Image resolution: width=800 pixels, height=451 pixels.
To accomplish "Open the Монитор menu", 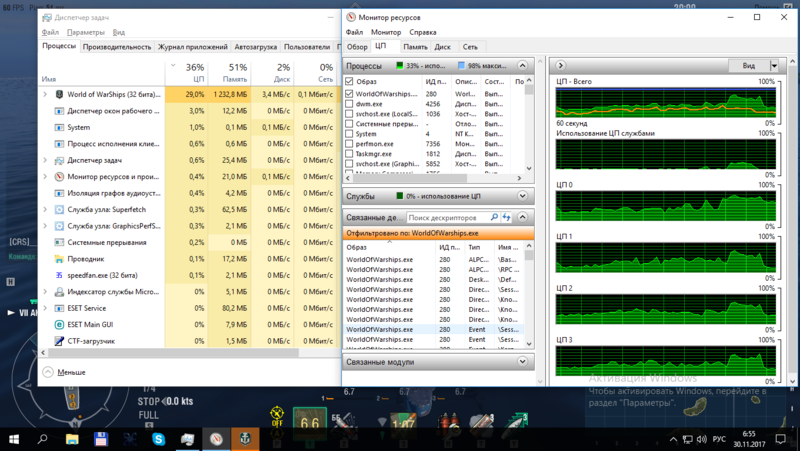I will pyautogui.click(x=386, y=32).
